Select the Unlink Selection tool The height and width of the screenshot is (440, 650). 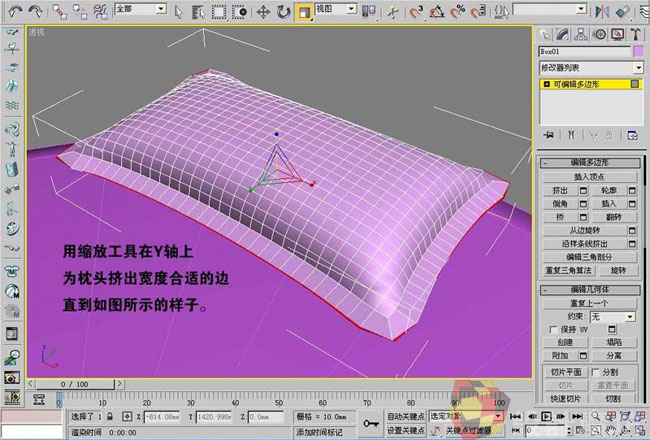(80, 12)
